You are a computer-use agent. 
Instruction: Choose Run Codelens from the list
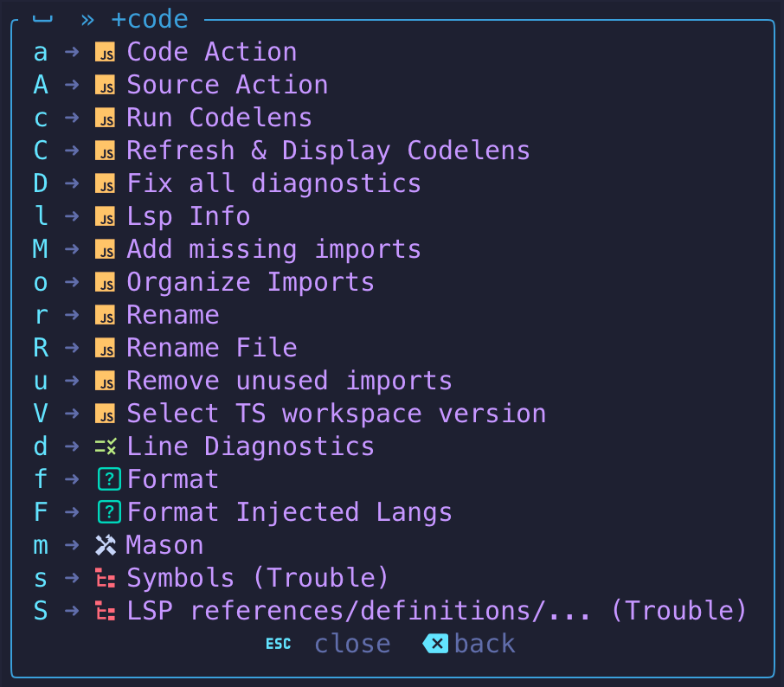point(219,118)
